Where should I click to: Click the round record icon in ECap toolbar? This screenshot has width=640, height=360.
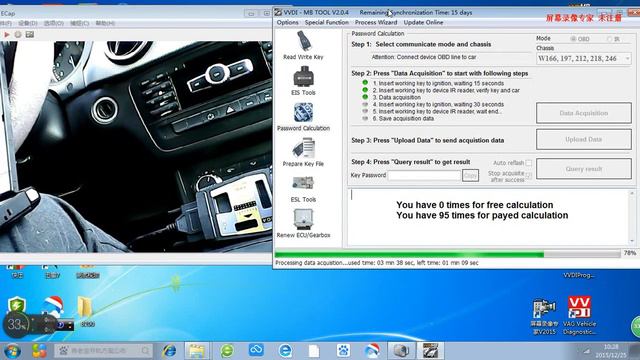point(18,35)
